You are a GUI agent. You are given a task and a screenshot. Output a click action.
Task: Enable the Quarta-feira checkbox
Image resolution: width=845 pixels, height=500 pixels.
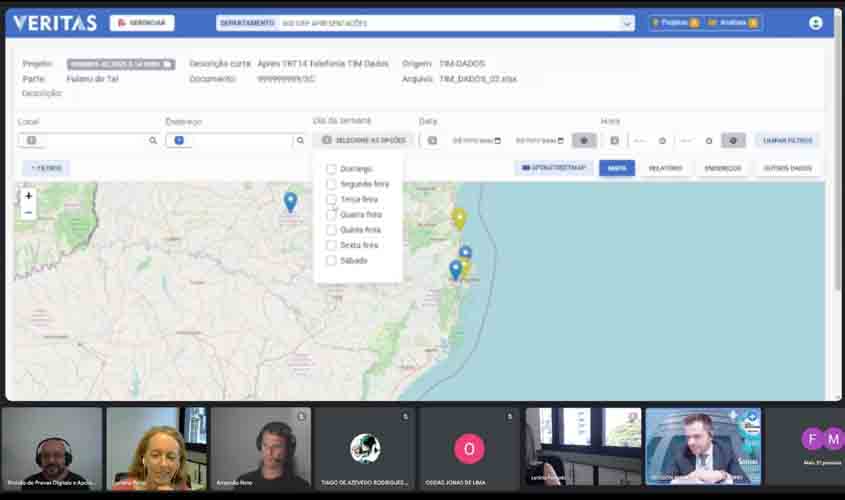pos(331,215)
